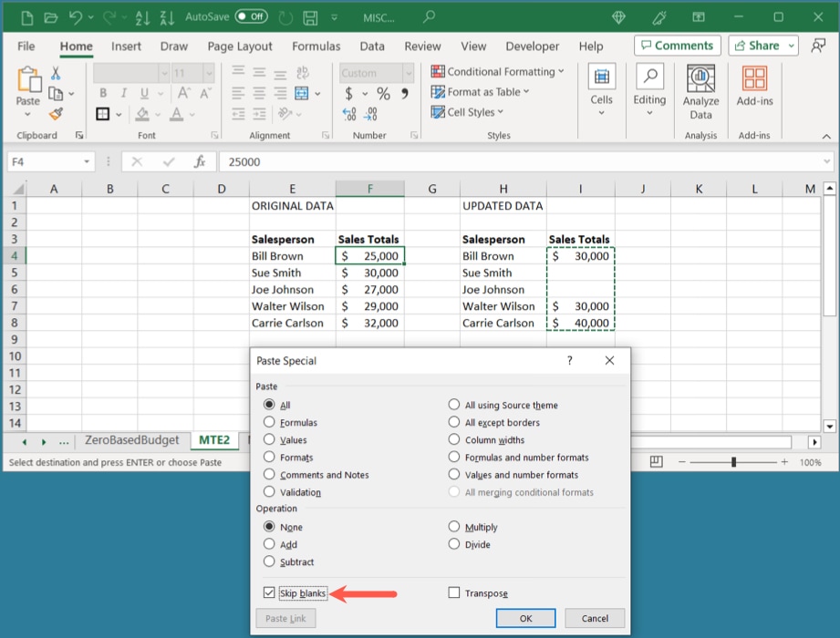Enable the Transpose checkbox
Viewport: 840px width, 638px height.
(x=454, y=593)
